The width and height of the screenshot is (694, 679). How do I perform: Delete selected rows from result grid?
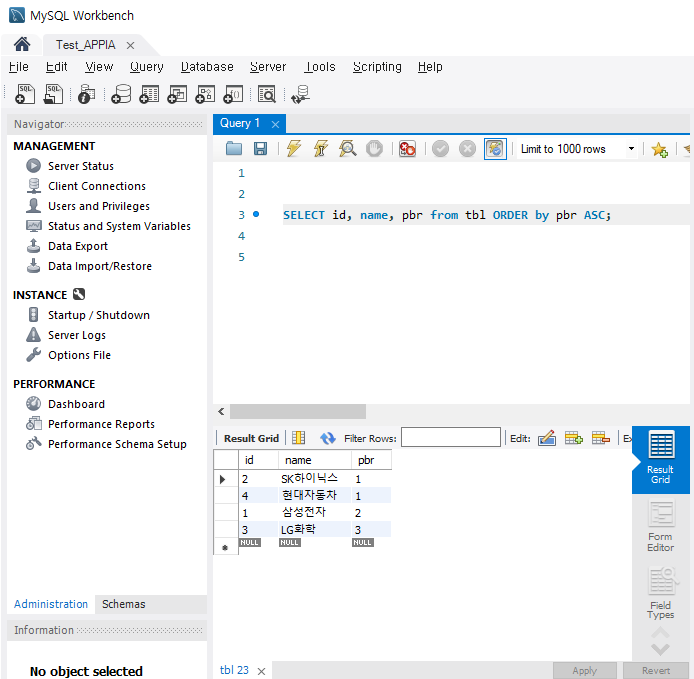tap(601, 438)
